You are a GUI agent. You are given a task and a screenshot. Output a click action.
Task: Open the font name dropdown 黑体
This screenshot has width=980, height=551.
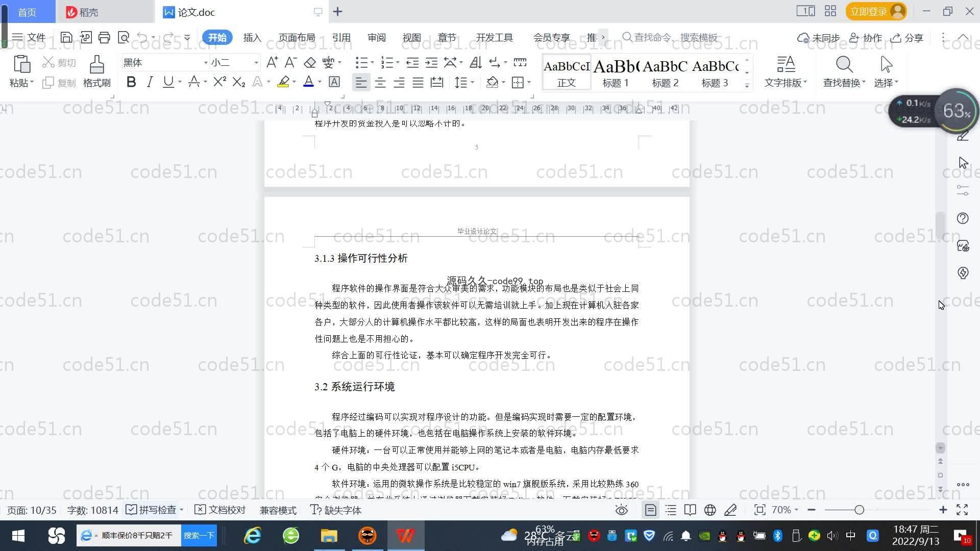205,63
